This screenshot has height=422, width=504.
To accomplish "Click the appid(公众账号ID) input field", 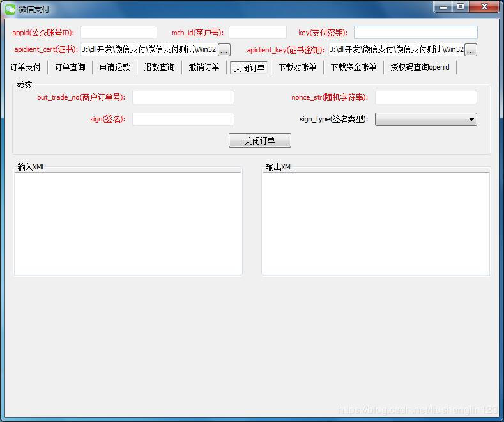I will coord(119,33).
